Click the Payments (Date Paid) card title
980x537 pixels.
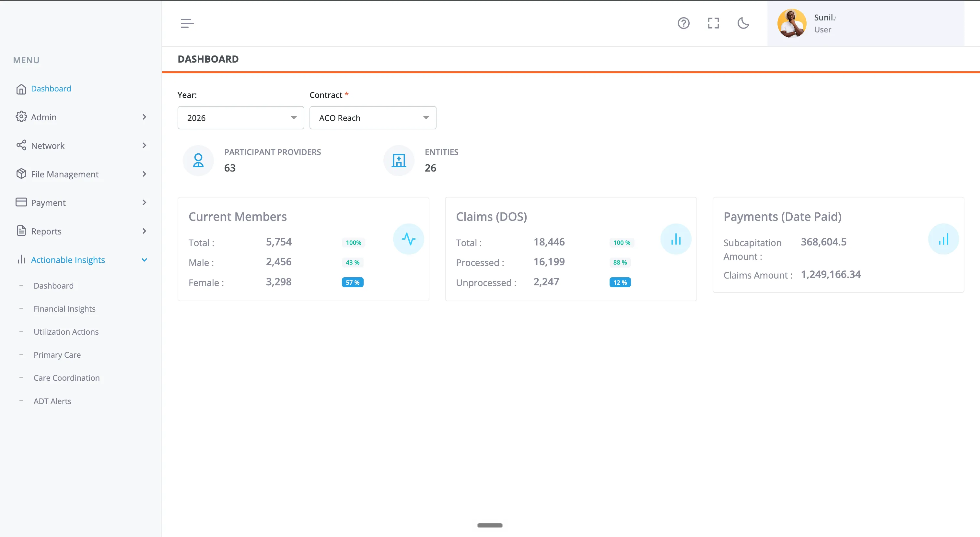[x=783, y=217]
